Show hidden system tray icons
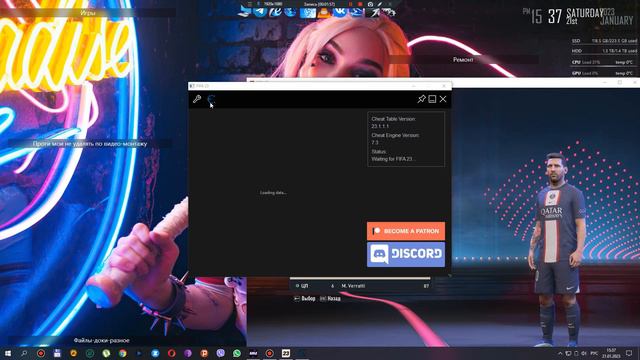The height and width of the screenshot is (360, 640). click(x=560, y=353)
